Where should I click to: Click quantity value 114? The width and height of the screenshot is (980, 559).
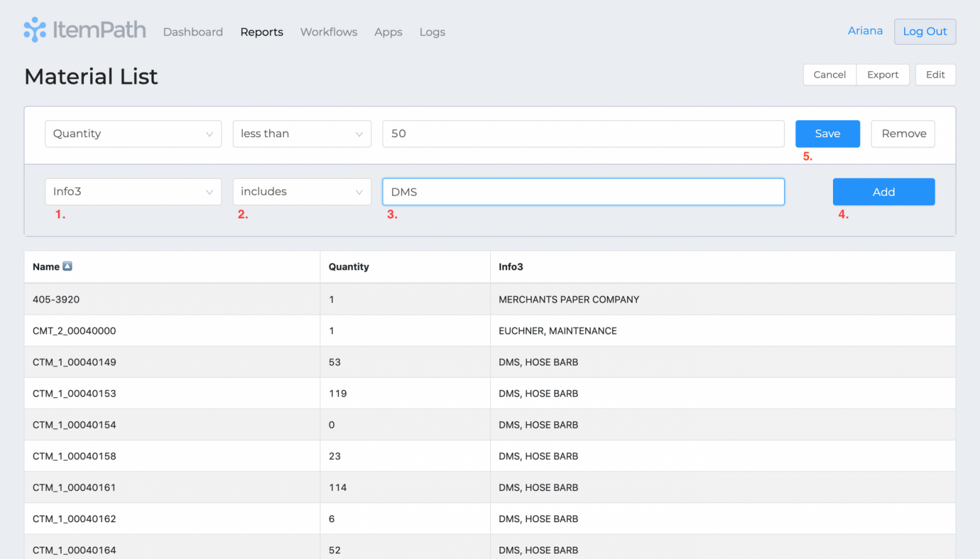tap(337, 487)
